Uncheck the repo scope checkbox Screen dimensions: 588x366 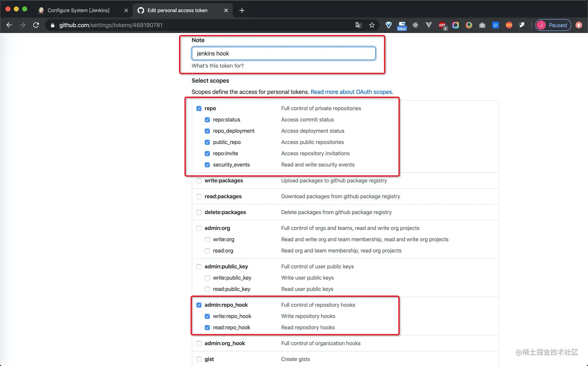pyautogui.click(x=199, y=108)
